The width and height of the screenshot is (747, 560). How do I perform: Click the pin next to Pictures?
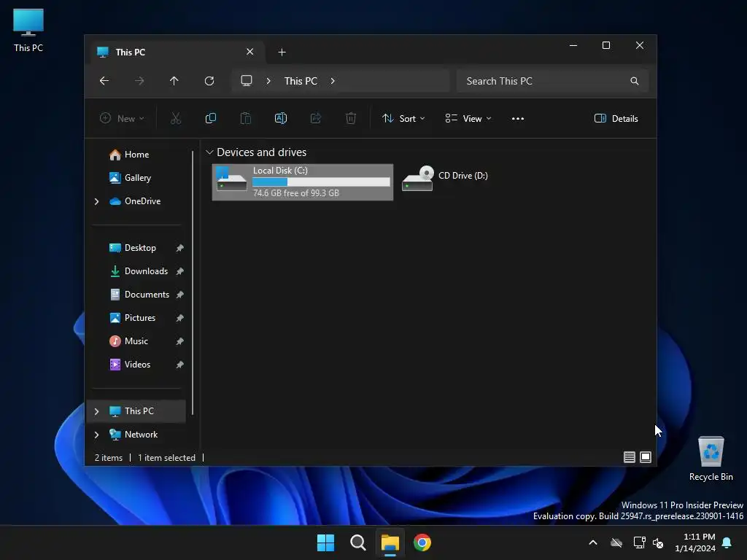179,318
